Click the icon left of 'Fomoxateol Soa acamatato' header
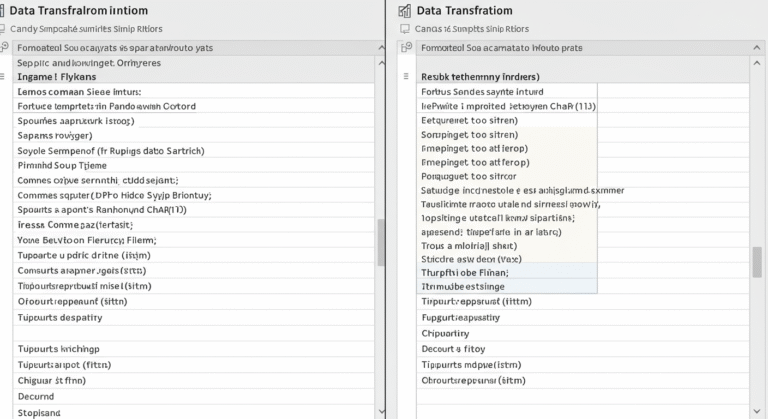Screen dimensions: 768x419 (x=406, y=47)
